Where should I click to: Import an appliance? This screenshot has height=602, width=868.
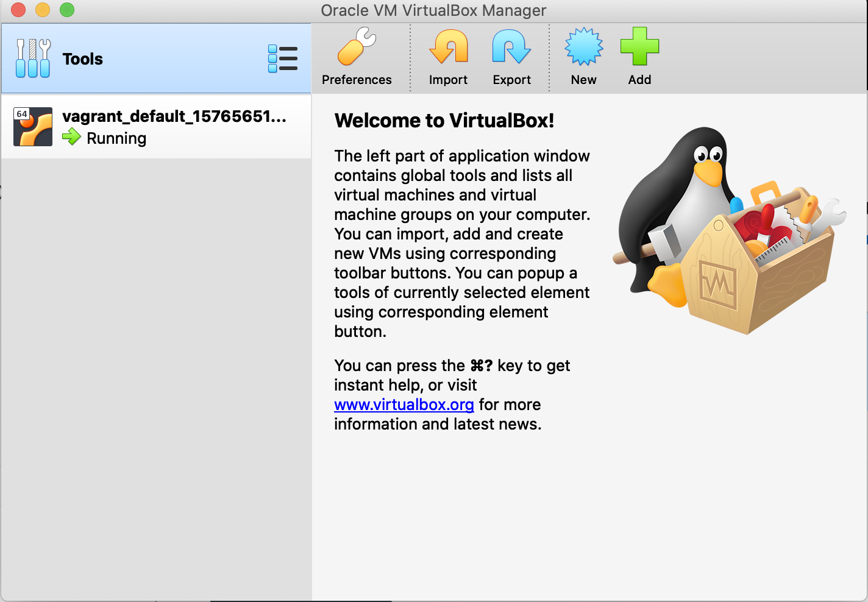click(449, 55)
